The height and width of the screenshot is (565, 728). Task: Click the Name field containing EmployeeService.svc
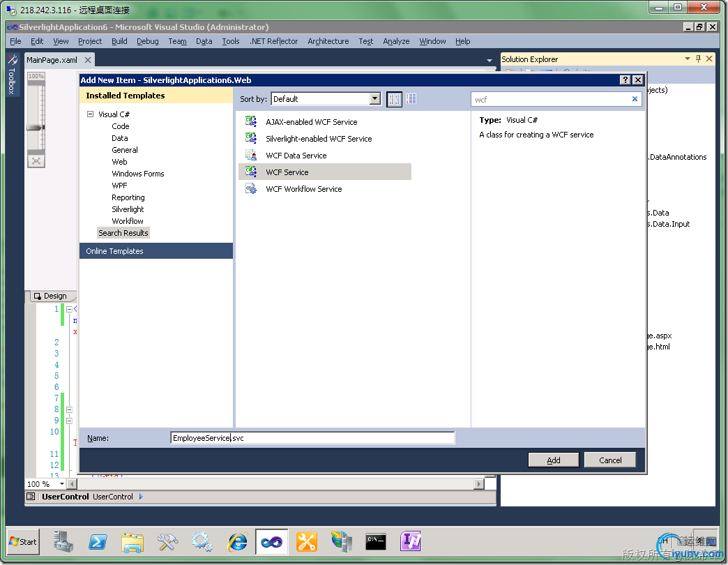[x=312, y=438]
